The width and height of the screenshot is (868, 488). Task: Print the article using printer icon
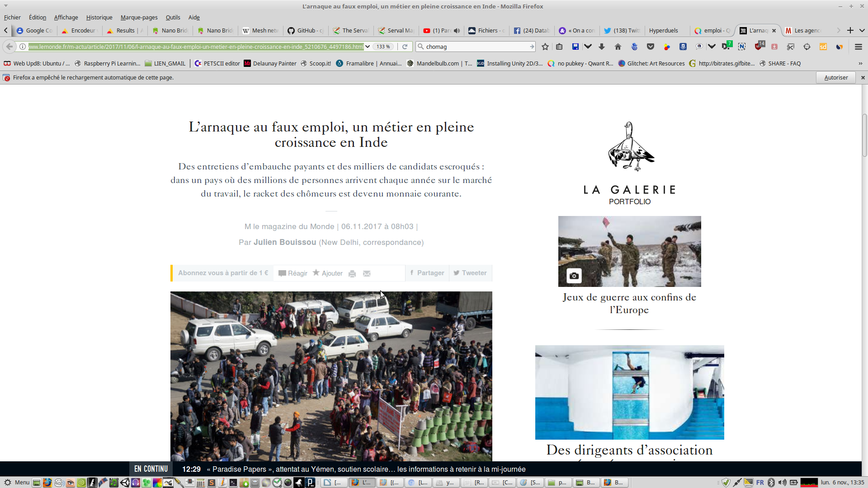coord(352,273)
